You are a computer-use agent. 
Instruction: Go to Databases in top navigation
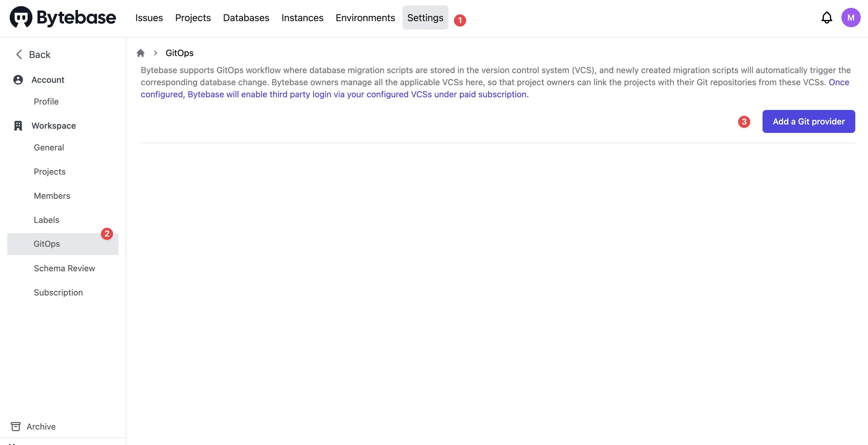(246, 18)
